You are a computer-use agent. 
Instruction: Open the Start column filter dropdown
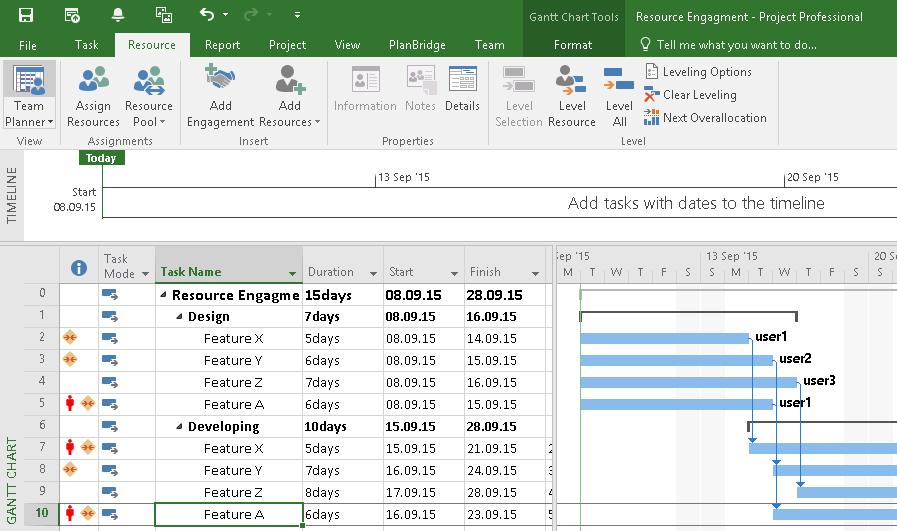pyautogui.click(x=454, y=274)
